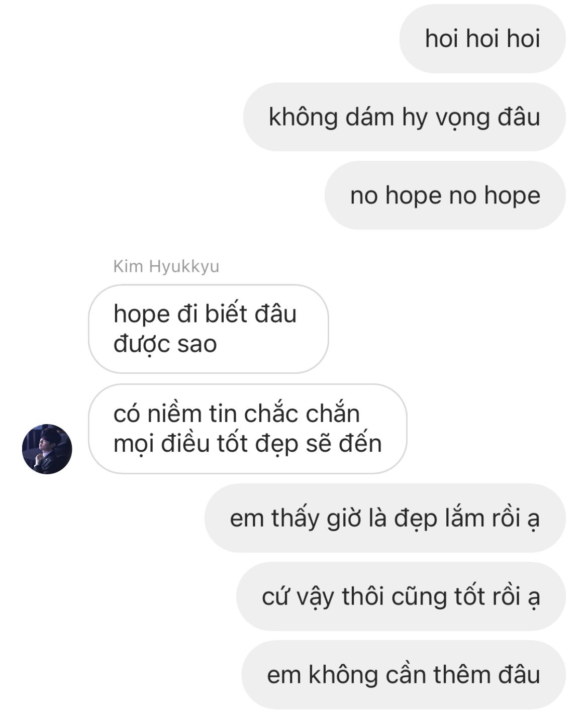588x712 pixels.
Task: Select the "em không cần thêm đâu" message
Action: pyautogui.click(x=404, y=675)
